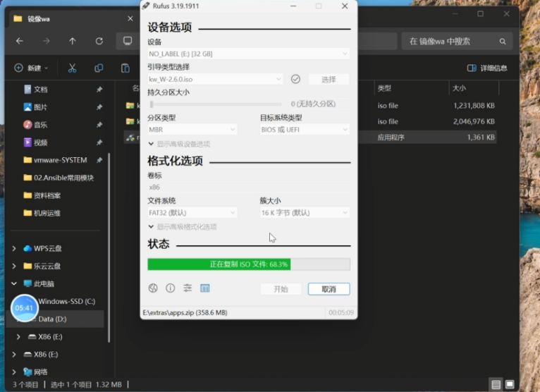Select Windows-SSD (C:) drive
Image resolution: width=540 pixels, height=392 pixels.
pyautogui.click(x=66, y=302)
